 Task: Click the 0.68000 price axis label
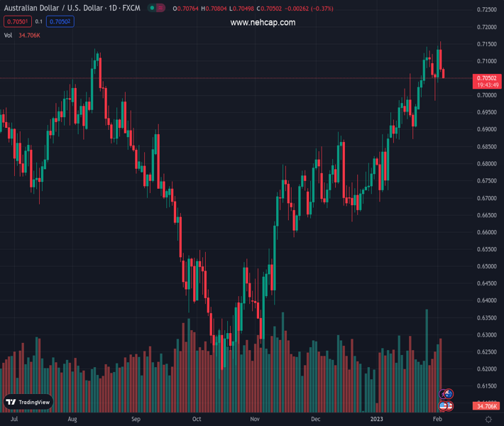coord(487,163)
